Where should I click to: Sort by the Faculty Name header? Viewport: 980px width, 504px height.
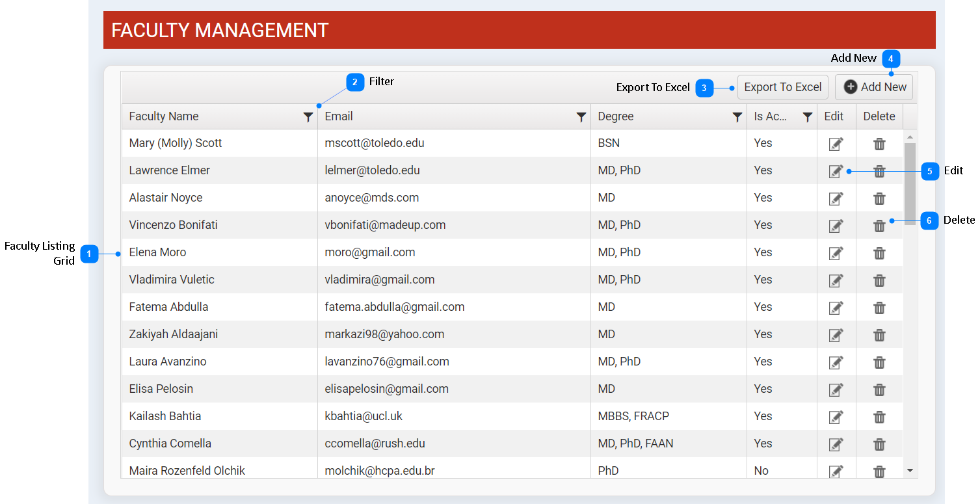pyautogui.click(x=164, y=116)
